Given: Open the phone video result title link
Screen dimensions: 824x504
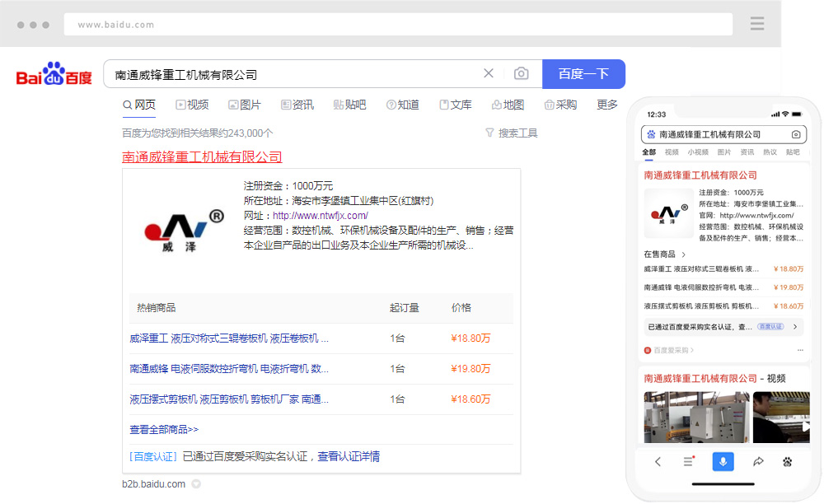Looking at the screenshot, I should click(714, 379).
